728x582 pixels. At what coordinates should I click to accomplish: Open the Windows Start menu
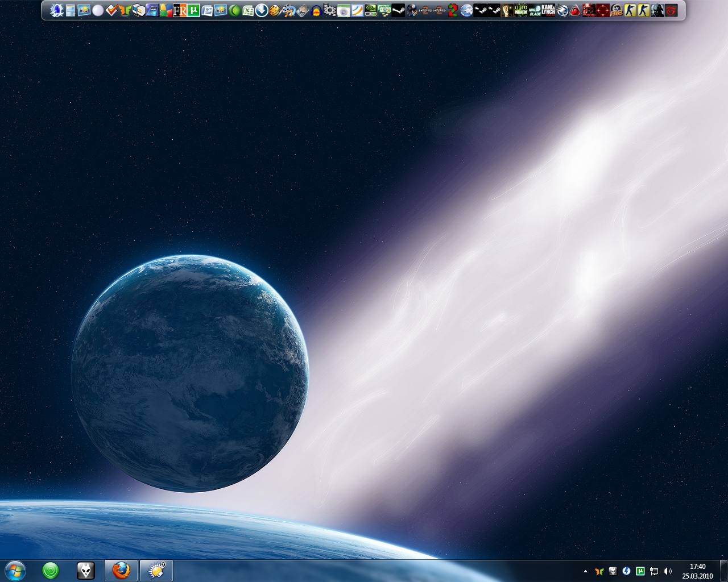tap(15, 571)
